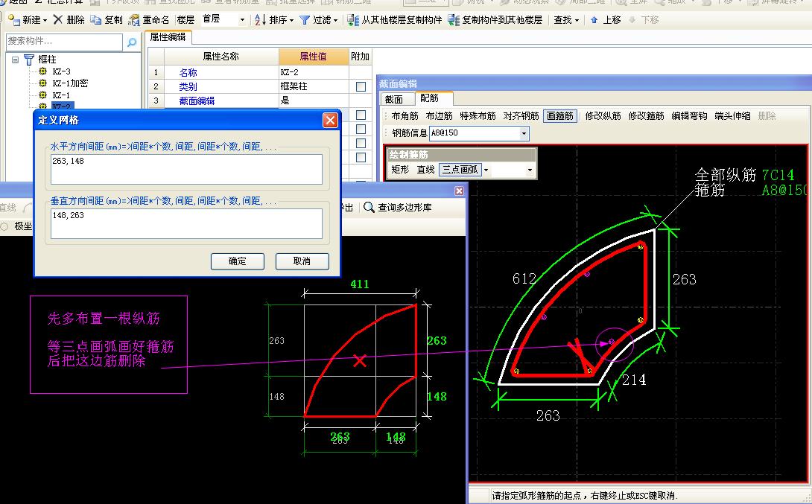The image size is (812, 504).
Task: Click the 从其他楼层复制构件 icon
Action: [x=352, y=19]
